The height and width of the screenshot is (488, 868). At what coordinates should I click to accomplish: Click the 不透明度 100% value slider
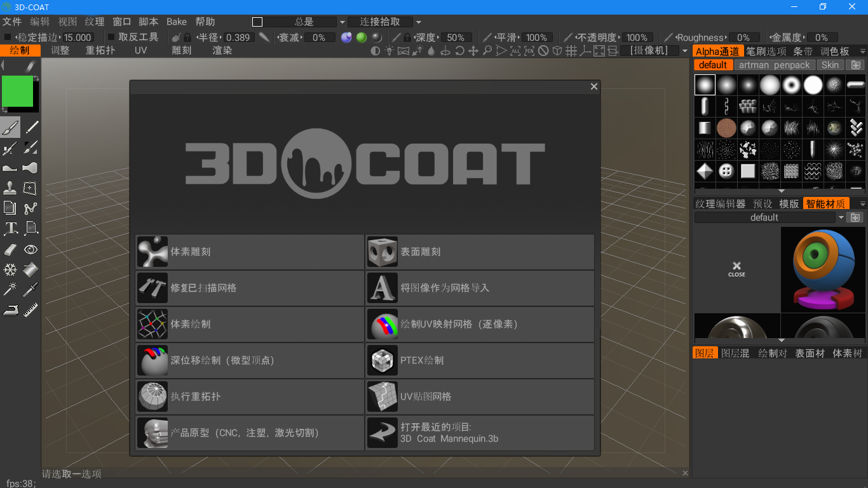click(637, 37)
